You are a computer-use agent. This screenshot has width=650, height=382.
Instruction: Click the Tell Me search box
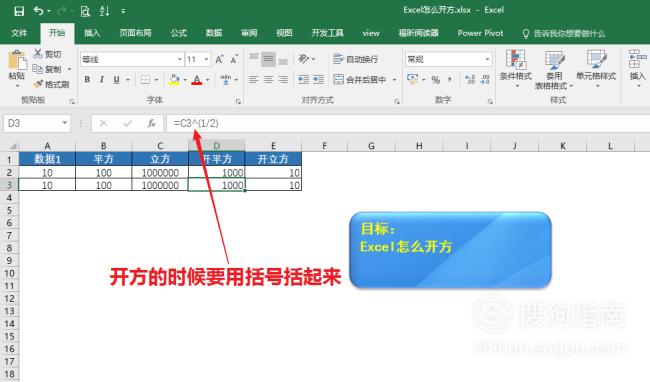point(564,33)
